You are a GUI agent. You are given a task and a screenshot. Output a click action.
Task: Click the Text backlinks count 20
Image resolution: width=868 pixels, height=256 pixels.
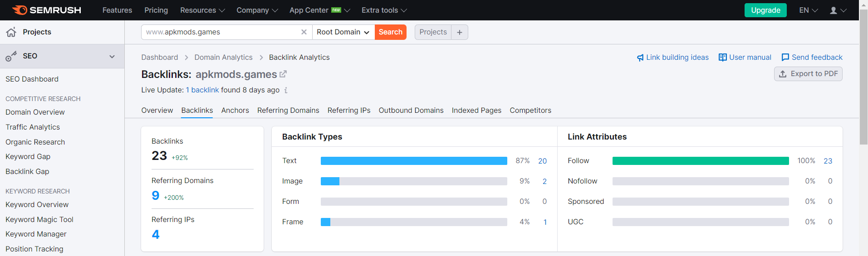[542, 161]
